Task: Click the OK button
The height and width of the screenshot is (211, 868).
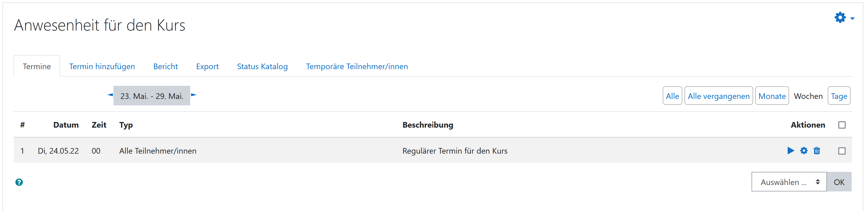Action: click(x=839, y=182)
